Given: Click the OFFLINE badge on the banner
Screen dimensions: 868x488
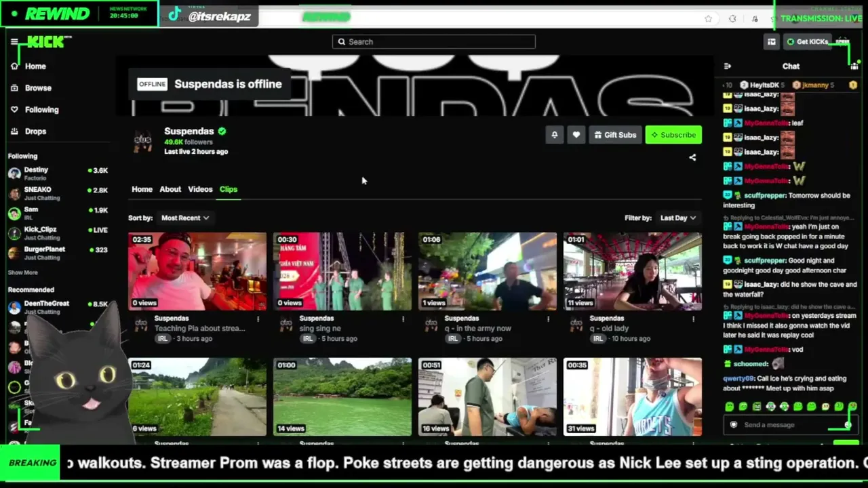Looking at the screenshot, I should click(152, 84).
